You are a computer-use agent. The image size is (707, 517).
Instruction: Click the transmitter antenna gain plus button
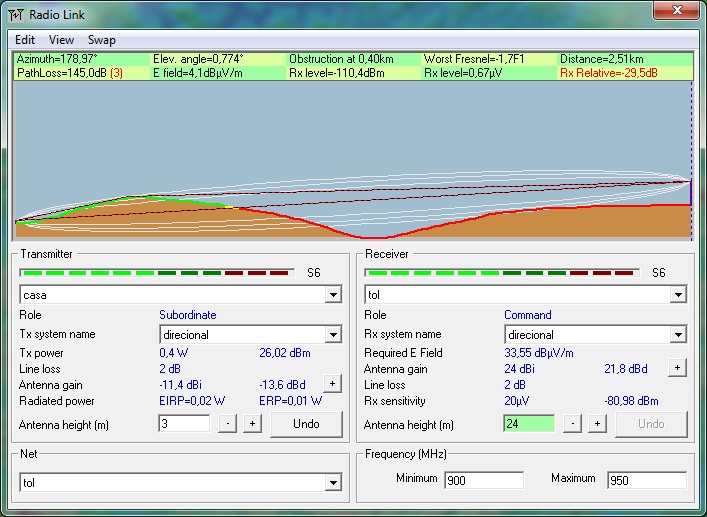coord(331,384)
